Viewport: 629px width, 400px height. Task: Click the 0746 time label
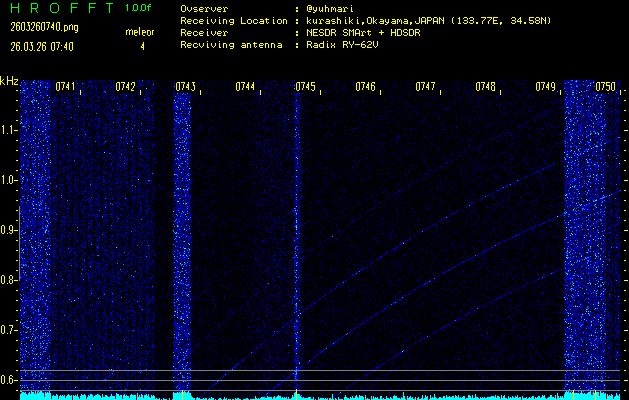point(365,87)
